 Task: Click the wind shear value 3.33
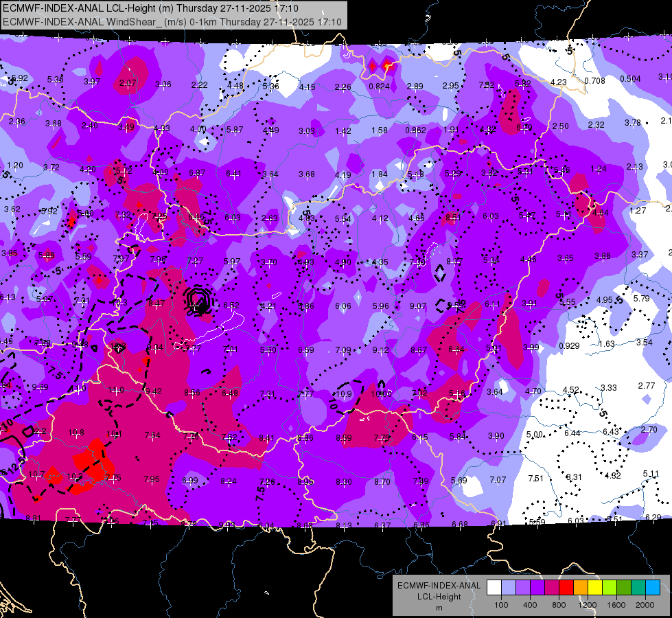609,388
